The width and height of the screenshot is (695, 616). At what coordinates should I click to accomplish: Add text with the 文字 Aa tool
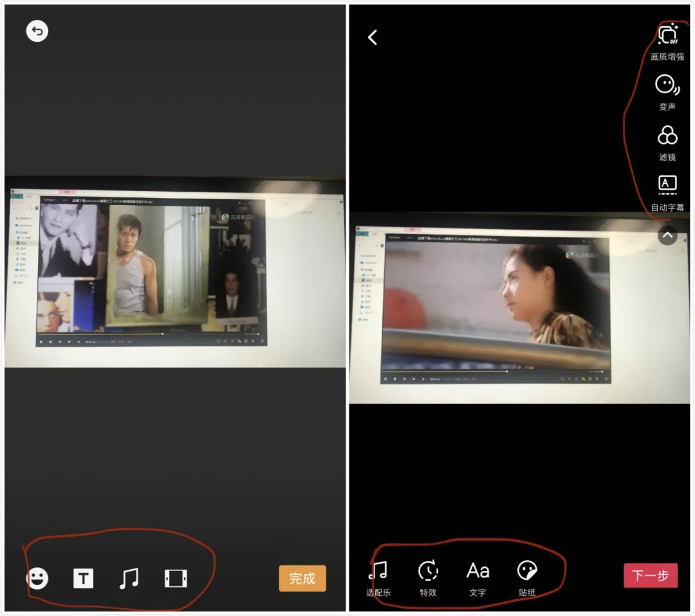click(477, 577)
